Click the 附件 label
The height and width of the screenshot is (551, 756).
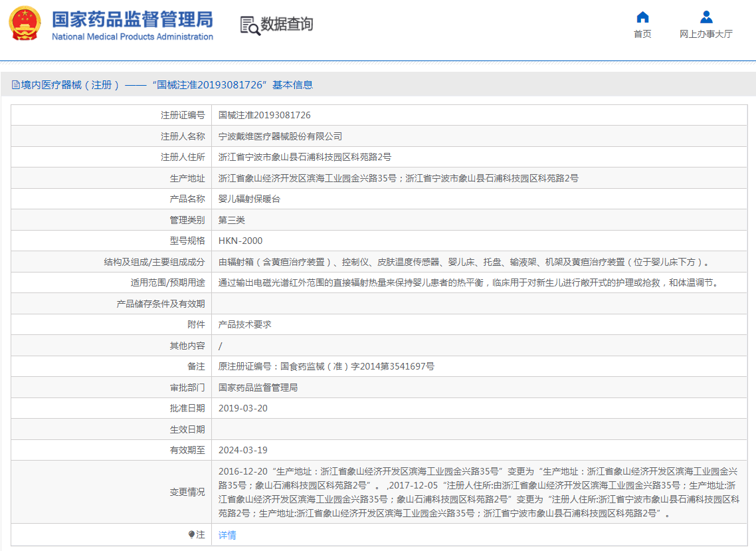[x=196, y=325]
